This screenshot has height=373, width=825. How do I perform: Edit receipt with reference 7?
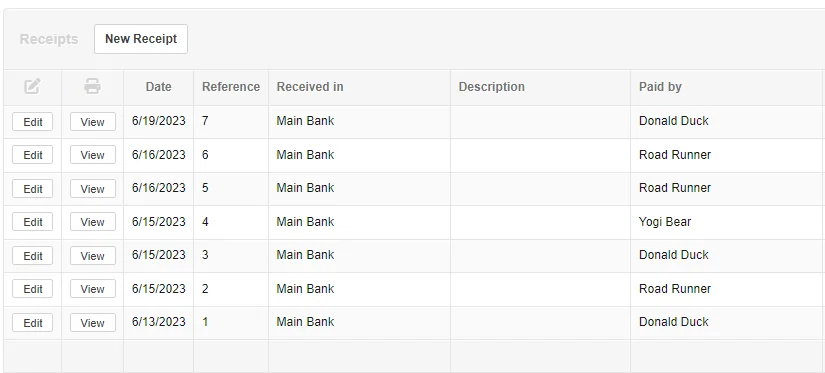pos(33,122)
